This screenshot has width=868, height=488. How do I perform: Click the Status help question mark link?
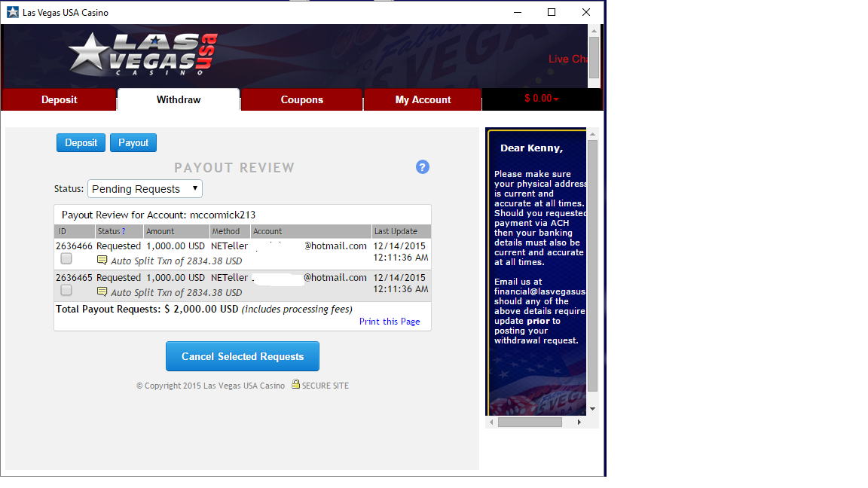[x=124, y=231]
